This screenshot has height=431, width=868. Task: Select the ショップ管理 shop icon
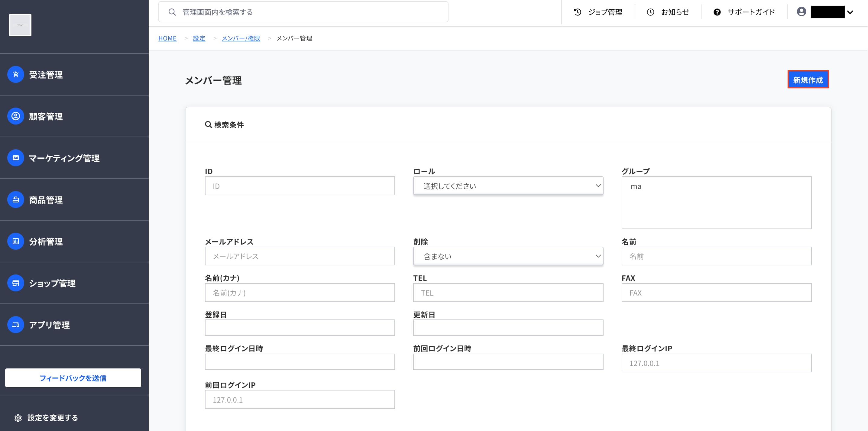click(x=15, y=283)
